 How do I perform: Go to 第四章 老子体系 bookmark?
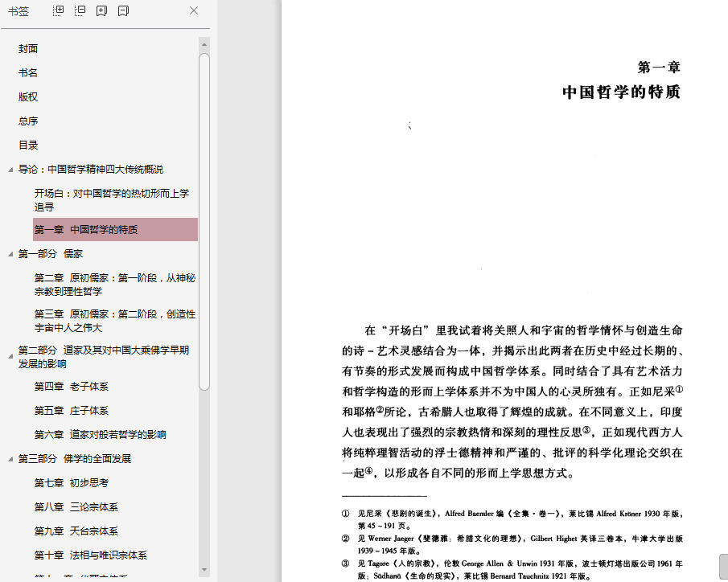tap(71, 387)
